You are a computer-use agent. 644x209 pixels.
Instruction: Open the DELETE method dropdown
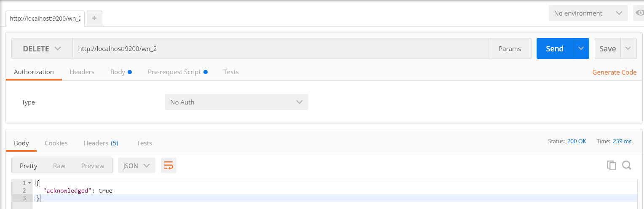[42, 49]
